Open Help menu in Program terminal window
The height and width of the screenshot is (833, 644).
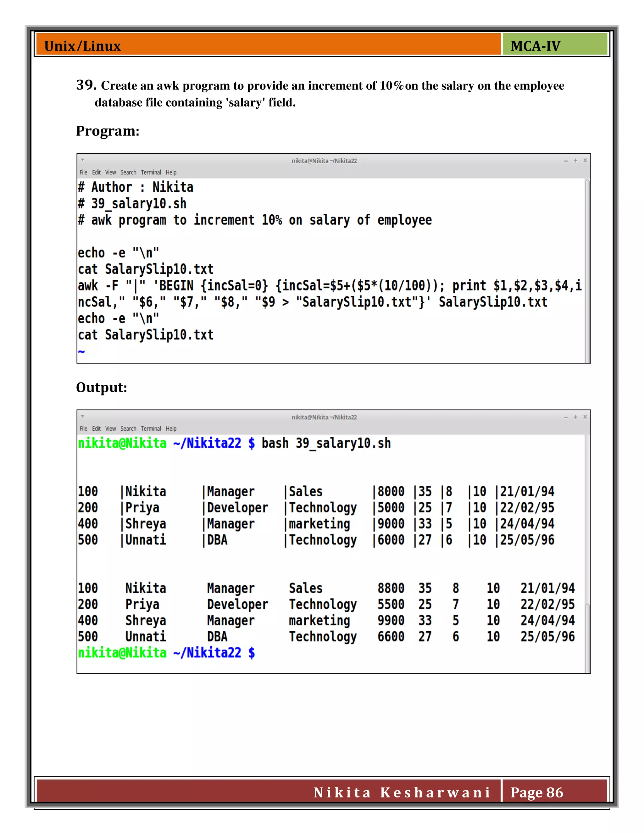click(x=171, y=172)
